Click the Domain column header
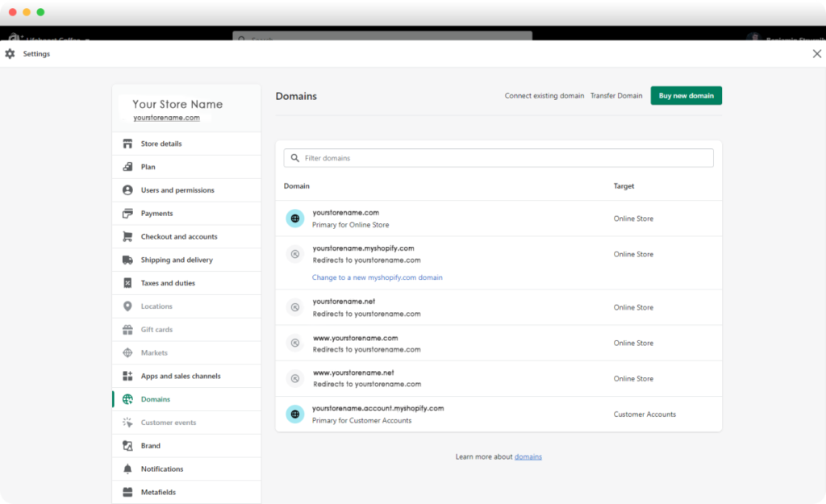The width and height of the screenshot is (826, 504). 297,186
